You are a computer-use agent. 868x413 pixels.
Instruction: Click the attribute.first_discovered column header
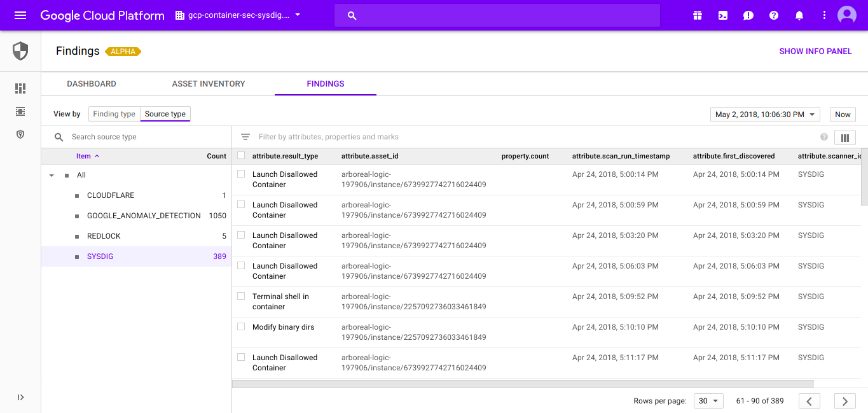(x=734, y=156)
